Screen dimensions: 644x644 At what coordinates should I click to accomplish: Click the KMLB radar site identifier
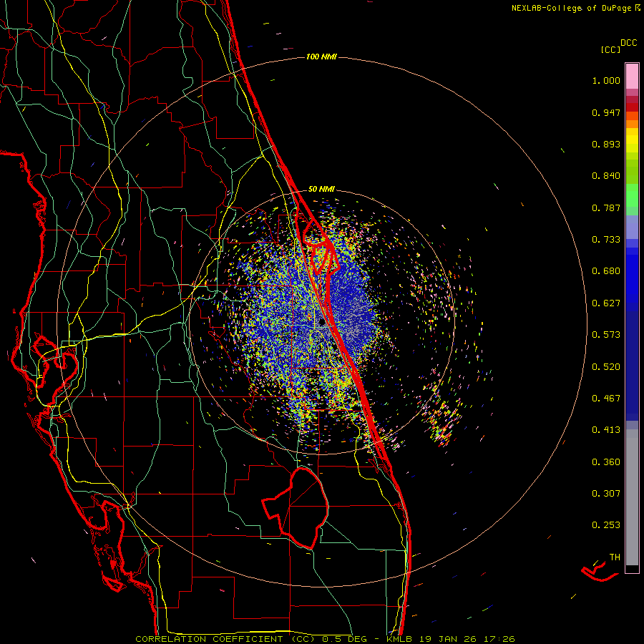pyautogui.click(x=401, y=639)
